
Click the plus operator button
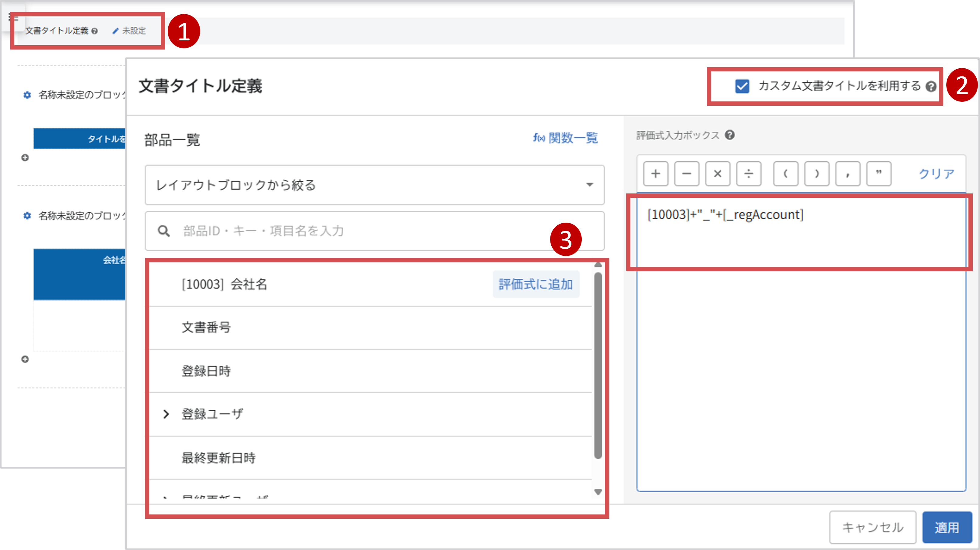[656, 174]
